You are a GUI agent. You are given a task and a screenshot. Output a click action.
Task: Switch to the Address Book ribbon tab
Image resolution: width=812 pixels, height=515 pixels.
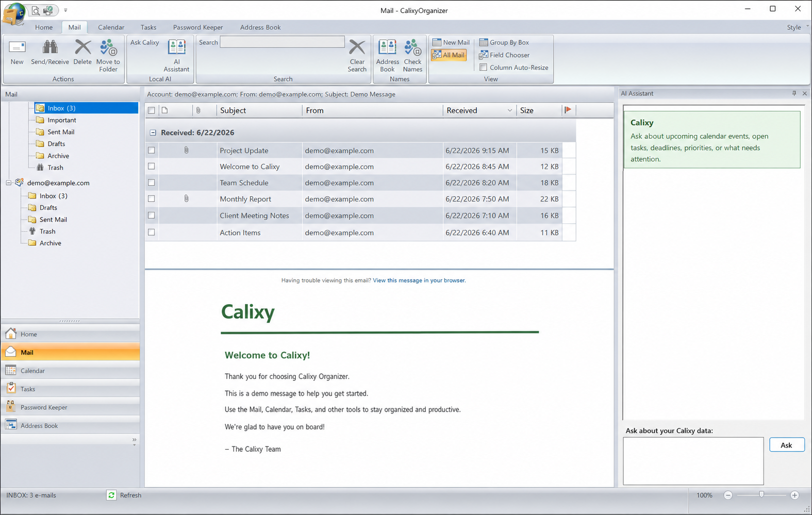tap(260, 27)
